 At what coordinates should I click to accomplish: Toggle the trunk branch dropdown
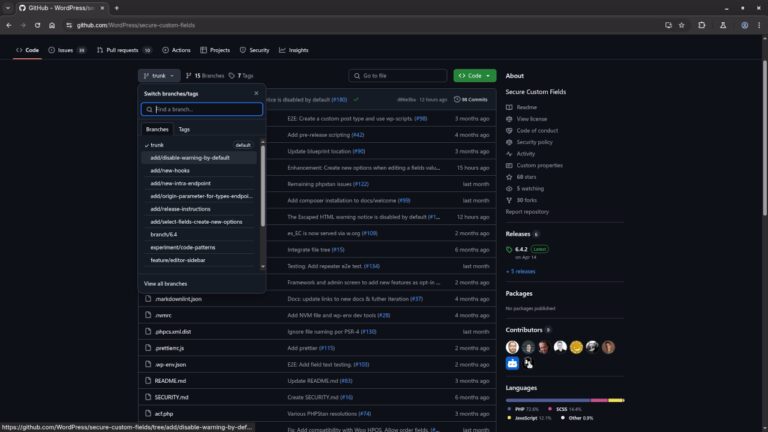[159, 76]
